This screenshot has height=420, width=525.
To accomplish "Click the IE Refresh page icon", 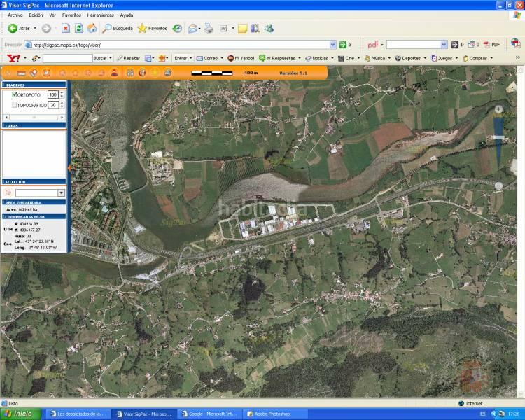I will tap(79, 28).
